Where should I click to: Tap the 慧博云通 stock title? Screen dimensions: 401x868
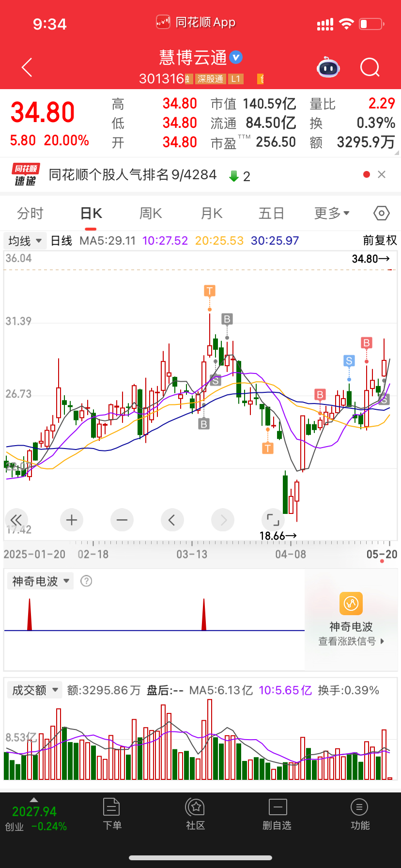click(193, 58)
